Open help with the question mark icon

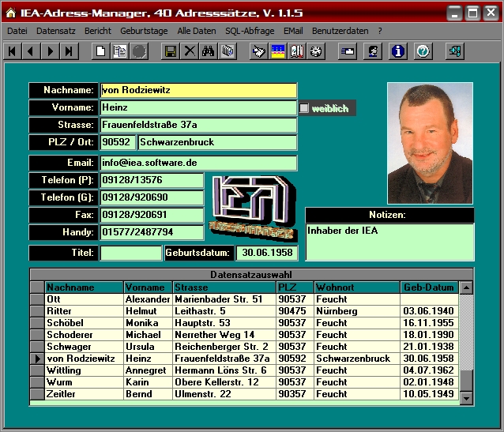pyautogui.click(x=423, y=51)
